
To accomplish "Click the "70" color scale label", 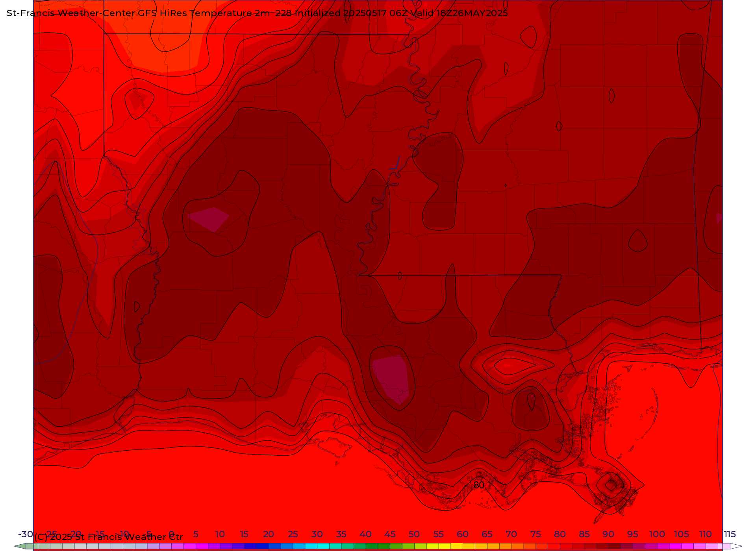I will [x=511, y=534].
